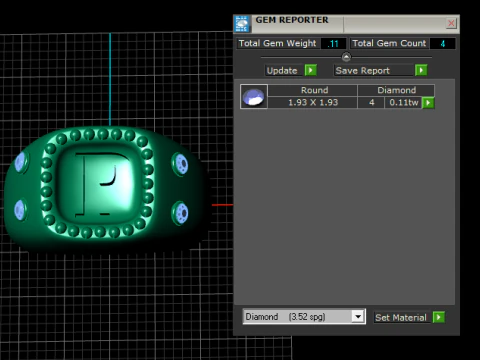Click the Diamond (3.52 spg) combo box
The image size is (480, 360).
304,316
